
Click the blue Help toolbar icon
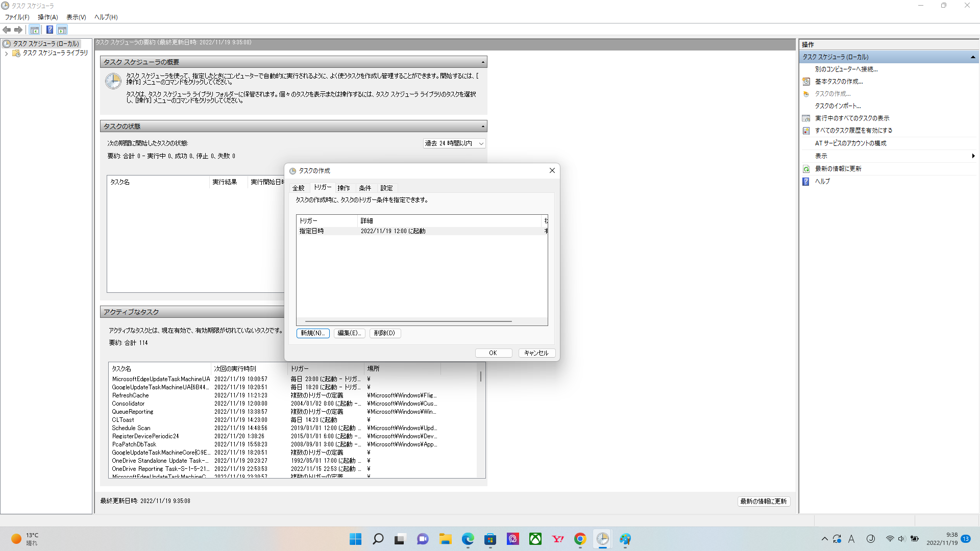pos(50,30)
